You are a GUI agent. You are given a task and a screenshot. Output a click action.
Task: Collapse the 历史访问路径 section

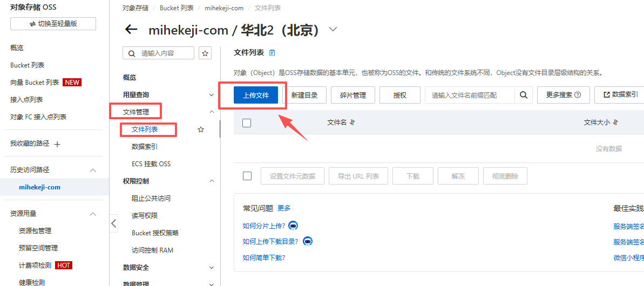click(x=93, y=170)
